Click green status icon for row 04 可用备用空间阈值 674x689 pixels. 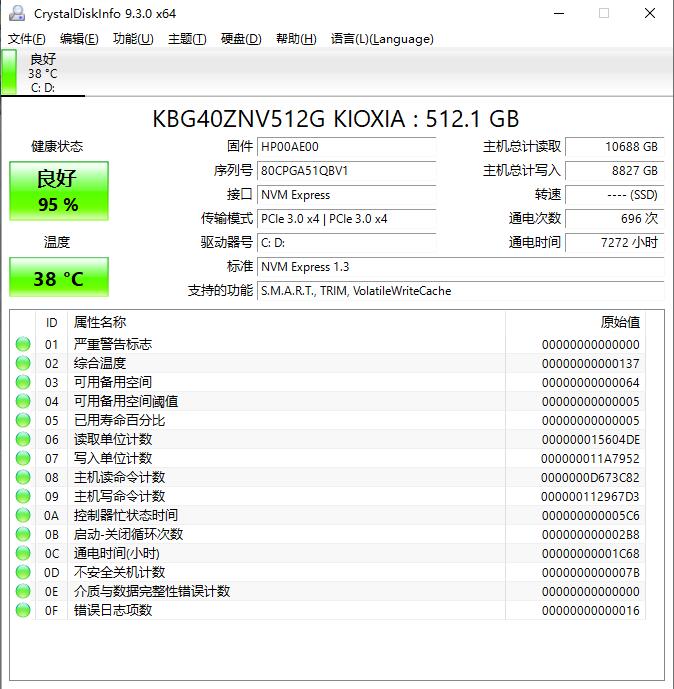23,401
